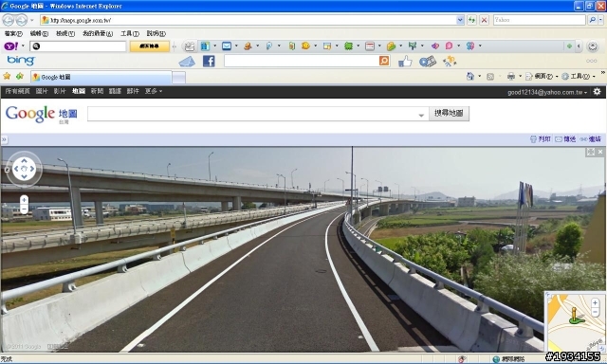Open 影片 in the Google black bar

pos(60,91)
